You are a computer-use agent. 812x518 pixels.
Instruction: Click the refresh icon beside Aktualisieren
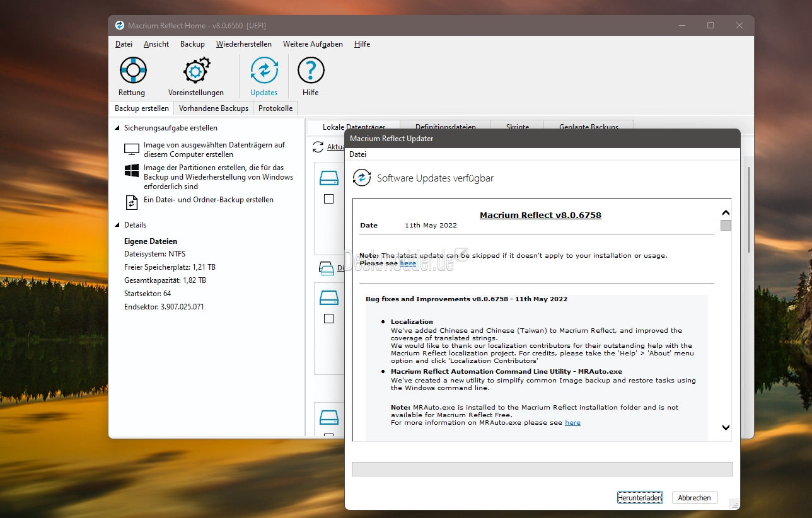tap(318, 147)
